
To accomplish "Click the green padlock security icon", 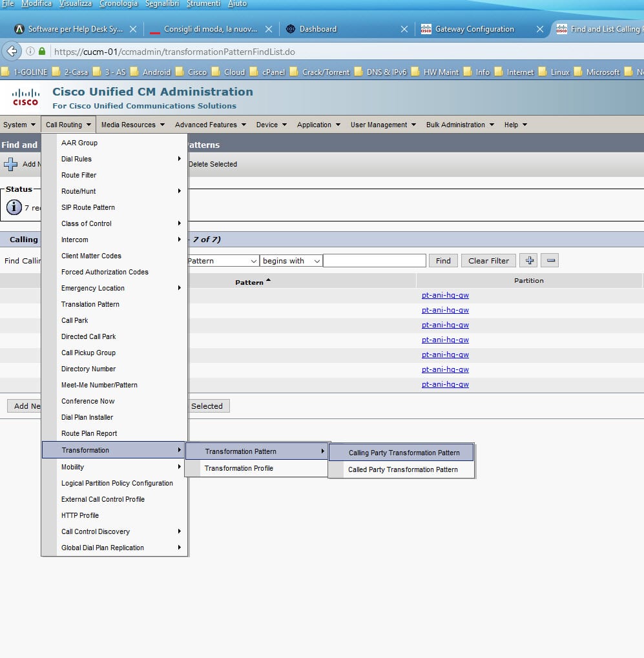I will coord(42,51).
